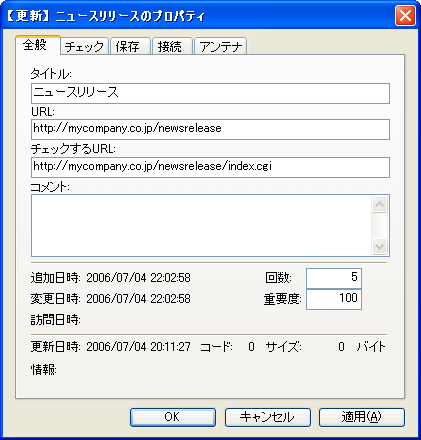Click the サイズ label
This screenshot has width=421, height=440.
click(284, 347)
